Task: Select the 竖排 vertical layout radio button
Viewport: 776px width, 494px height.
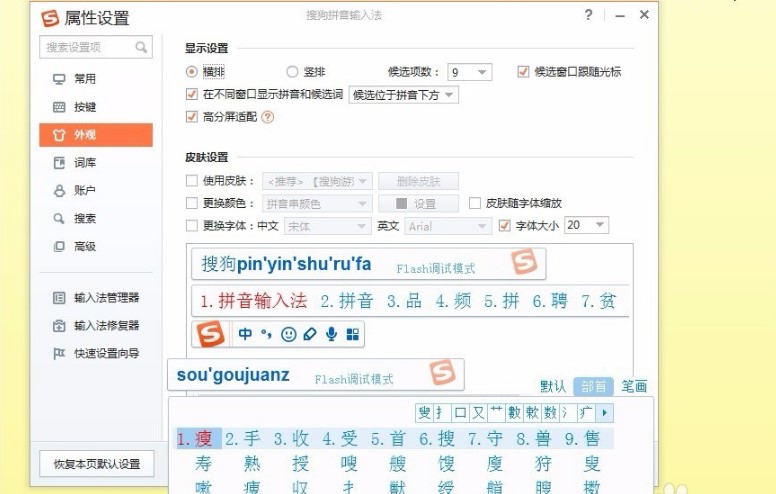Action: [292, 72]
